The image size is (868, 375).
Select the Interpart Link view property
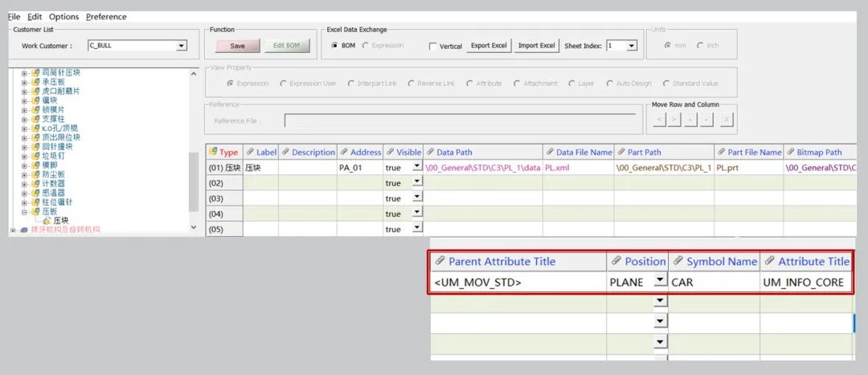[351, 84]
